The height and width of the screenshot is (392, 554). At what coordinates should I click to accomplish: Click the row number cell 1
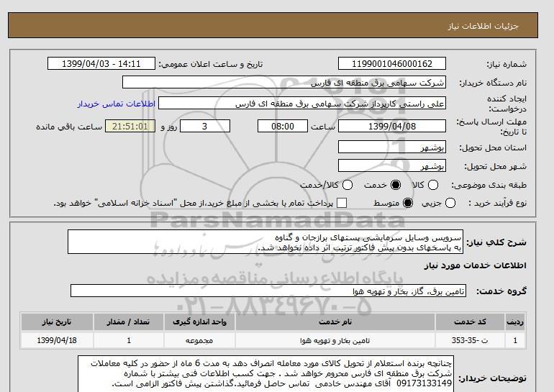pos(515,340)
